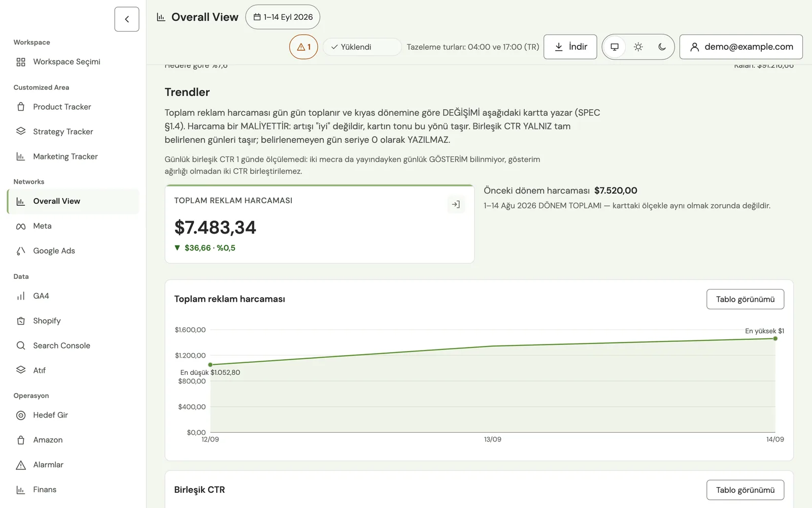Click the Product Tracker bag icon

[21, 107]
